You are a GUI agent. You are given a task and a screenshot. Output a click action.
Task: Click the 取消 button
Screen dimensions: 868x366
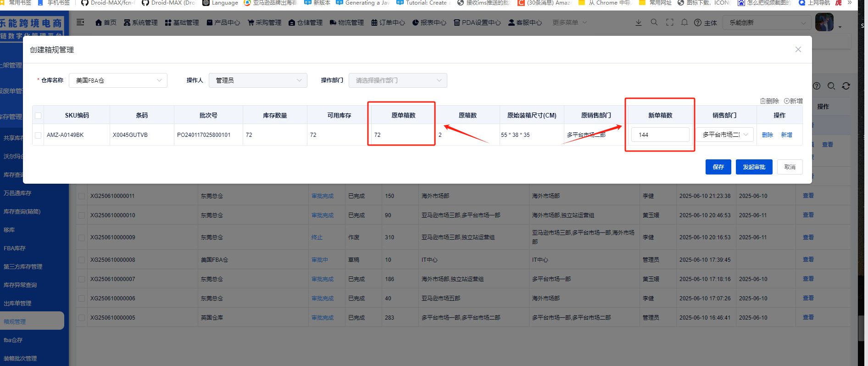(790, 167)
